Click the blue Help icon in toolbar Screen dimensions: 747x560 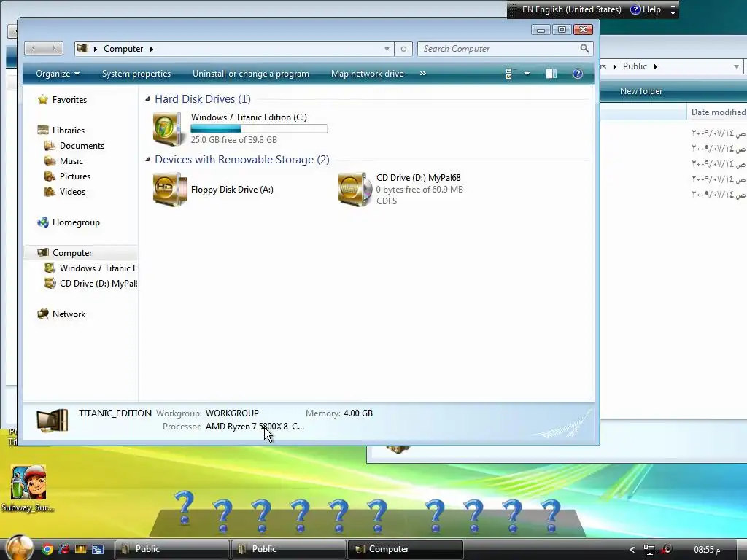(578, 74)
